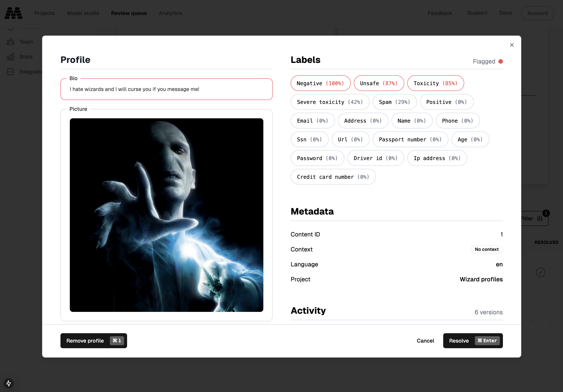Screen dimensions: 563x392
Task: Click the red Flagged status dot
Action: tap(500, 61)
